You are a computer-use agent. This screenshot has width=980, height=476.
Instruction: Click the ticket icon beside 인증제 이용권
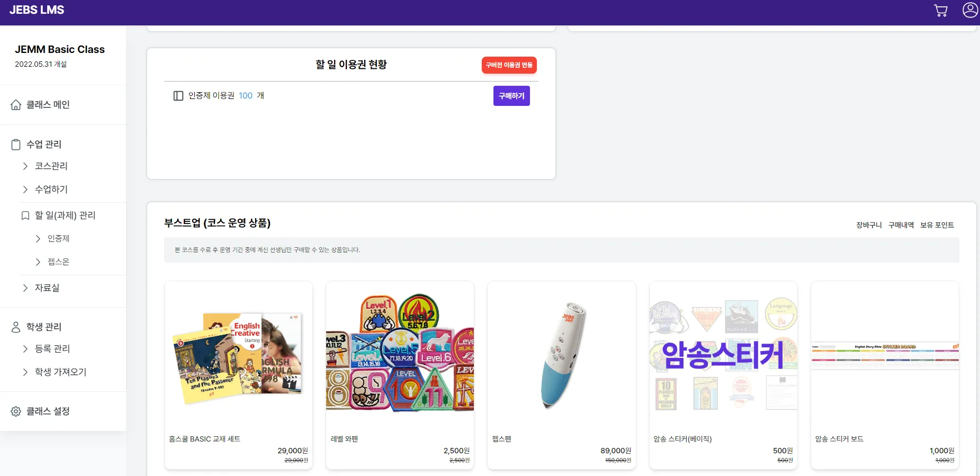pos(178,96)
